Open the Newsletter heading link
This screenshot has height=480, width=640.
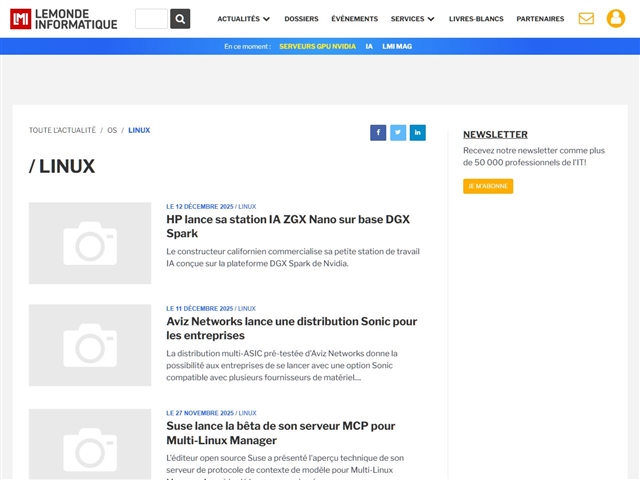pos(495,134)
